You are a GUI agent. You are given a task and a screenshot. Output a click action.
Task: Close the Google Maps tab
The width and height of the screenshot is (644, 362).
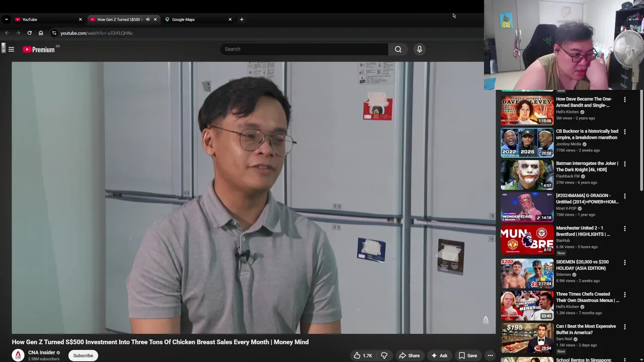click(230, 20)
